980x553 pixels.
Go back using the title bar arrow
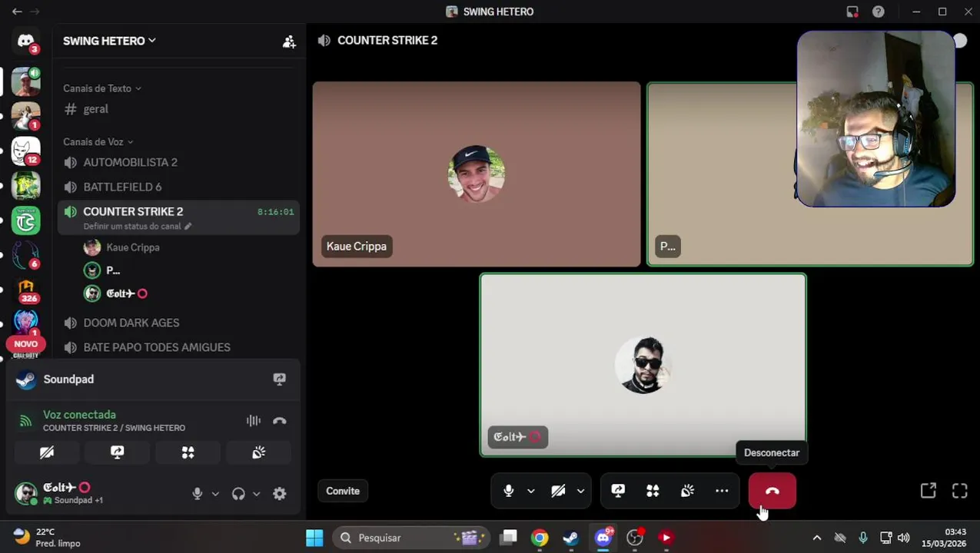click(17, 12)
